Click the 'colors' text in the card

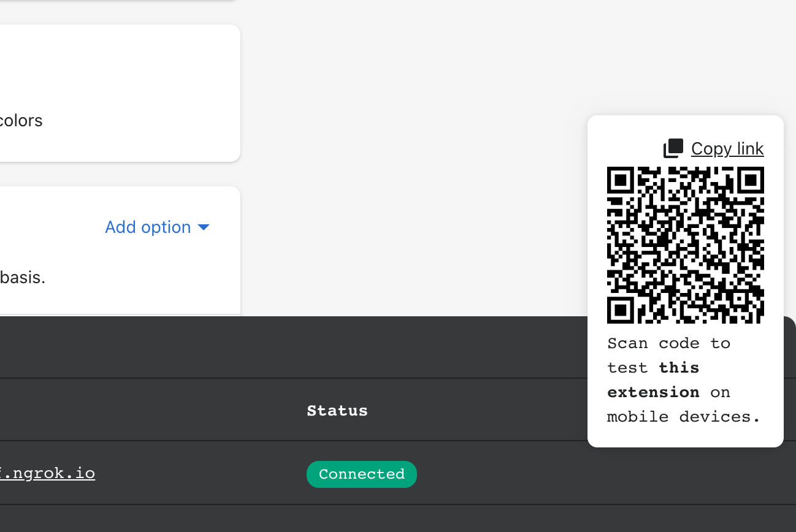point(21,121)
